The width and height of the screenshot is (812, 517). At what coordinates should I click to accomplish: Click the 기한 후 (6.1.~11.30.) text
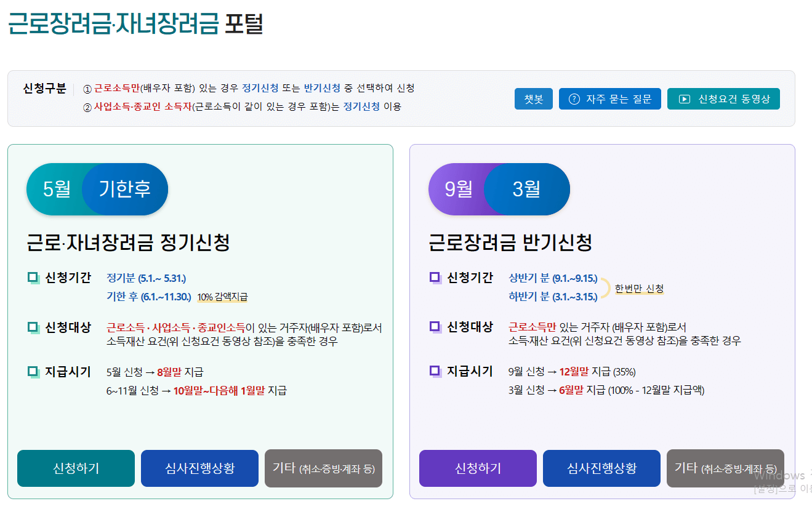(x=149, y=297)
